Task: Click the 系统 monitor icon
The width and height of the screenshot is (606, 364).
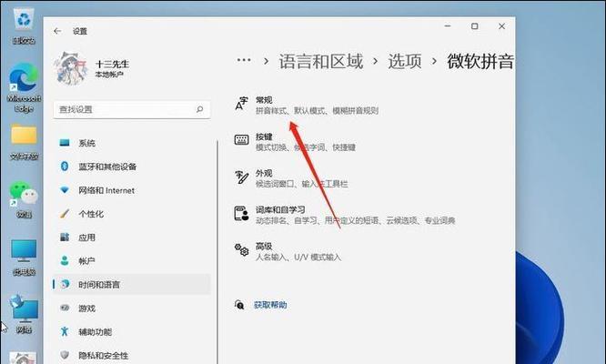Action: [65, 143]
